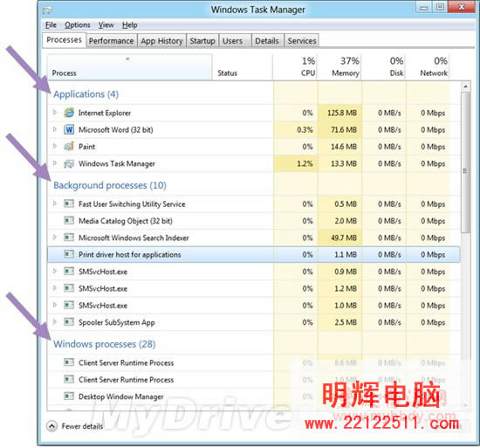Select the Processes tab
Screen dimensions: 480x448
click(64, 40)
